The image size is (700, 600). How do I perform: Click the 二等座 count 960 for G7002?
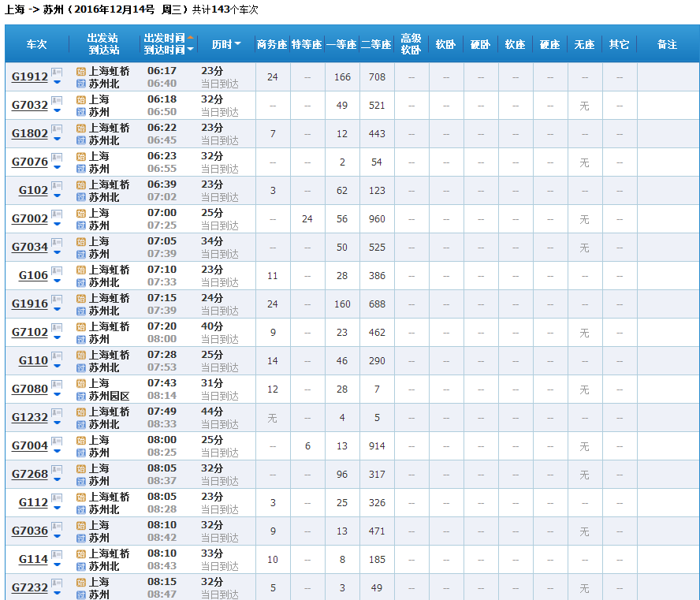(377, 219)
